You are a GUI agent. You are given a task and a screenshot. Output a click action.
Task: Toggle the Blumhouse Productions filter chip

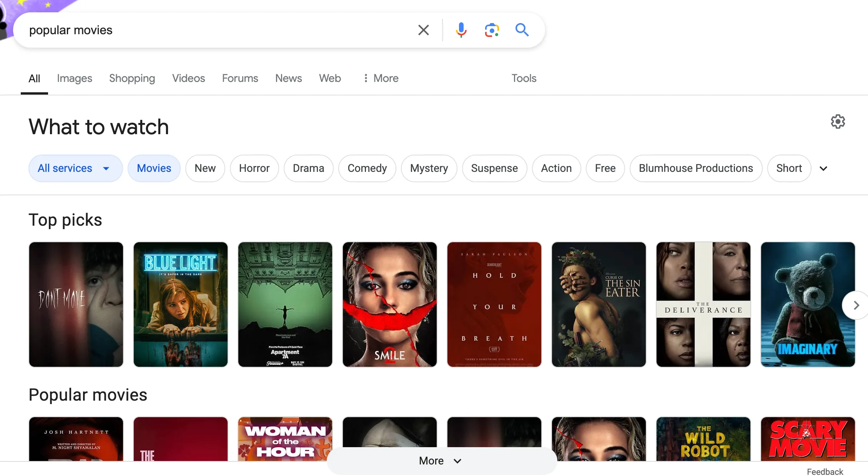coord(696,168)
